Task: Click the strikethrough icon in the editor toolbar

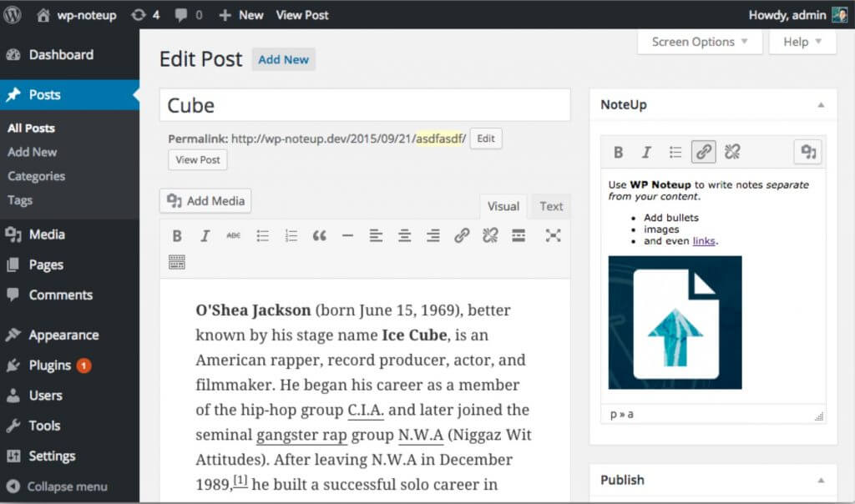Action: [x=233, y=236]
